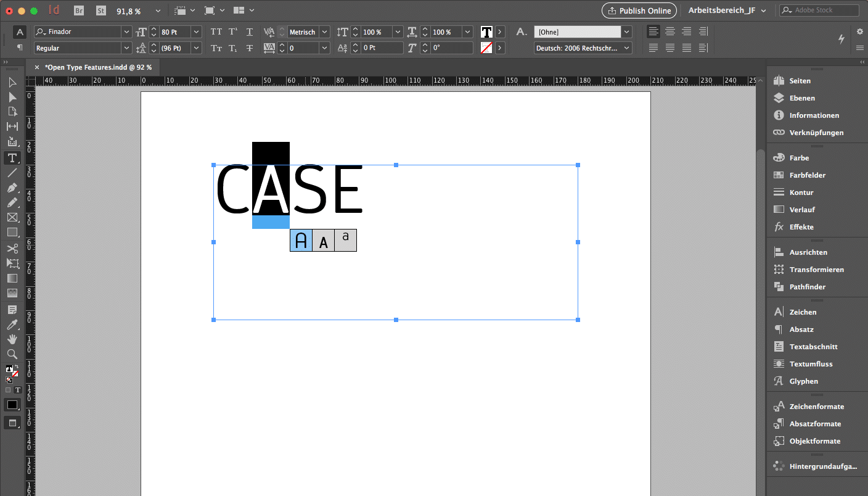
Task: Open the Glyphen panel
Action: pyautogui.click(x=803, y=381)
